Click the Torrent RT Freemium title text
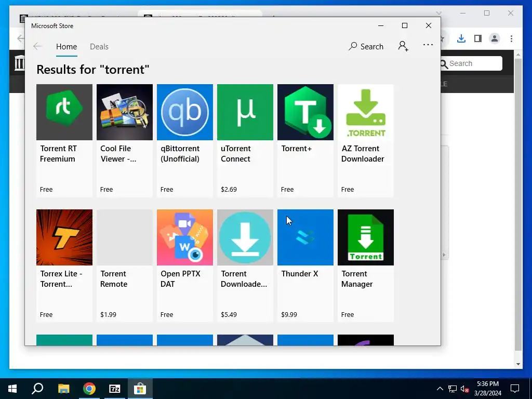This screenshot has height=399, width=532. [x=58, y=154]
